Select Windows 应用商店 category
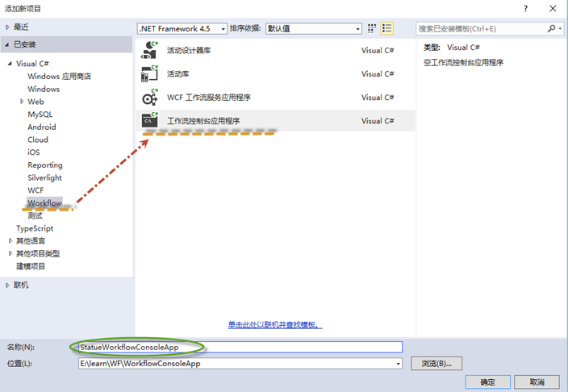 (60, 77)
